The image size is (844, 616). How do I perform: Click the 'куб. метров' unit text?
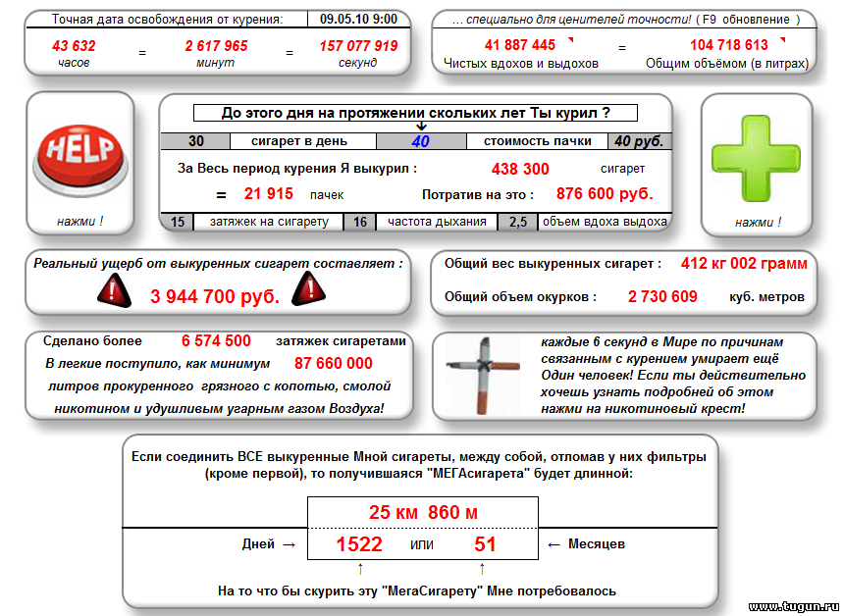pos(767,297)
